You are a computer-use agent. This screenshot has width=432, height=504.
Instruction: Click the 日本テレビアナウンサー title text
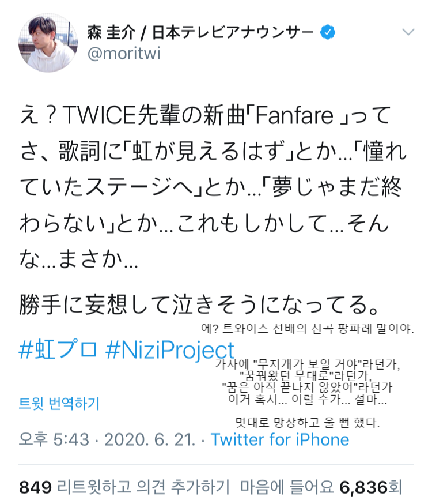point(233,32)
